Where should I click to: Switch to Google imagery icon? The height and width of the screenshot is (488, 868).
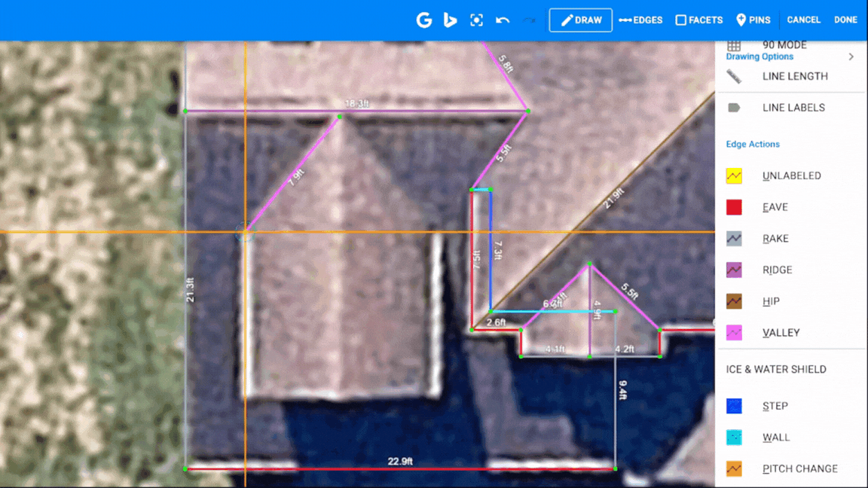(x=424, y=20)
